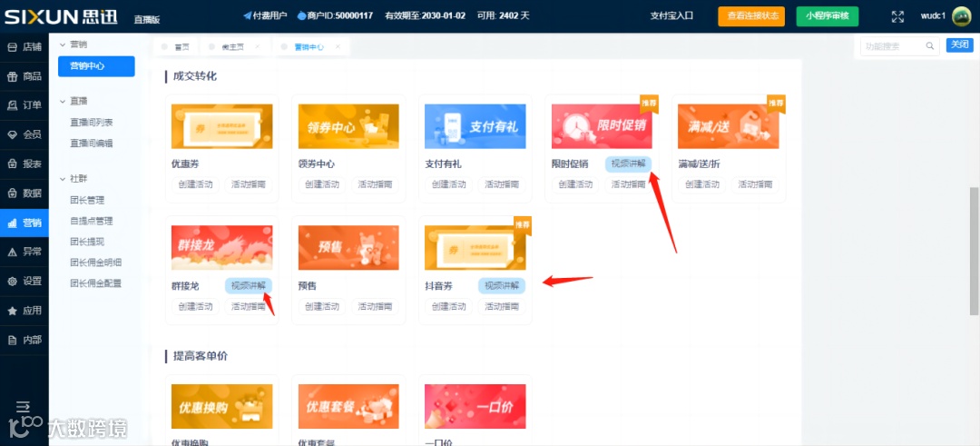Click the 预售 banner image
The width and height of the screenshot is (980, 446).
click(x=348, y=248)
